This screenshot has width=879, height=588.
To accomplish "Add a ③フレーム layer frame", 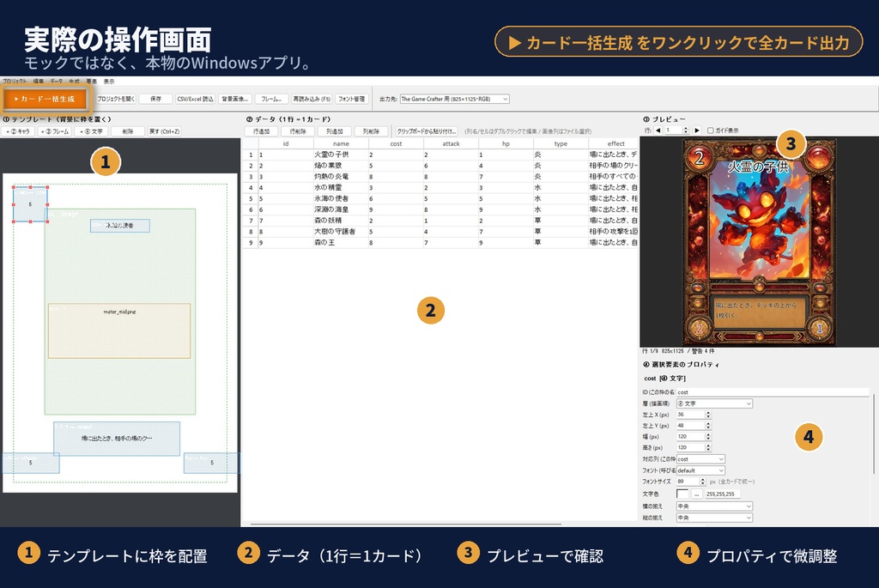I will [x=55, y=131].
